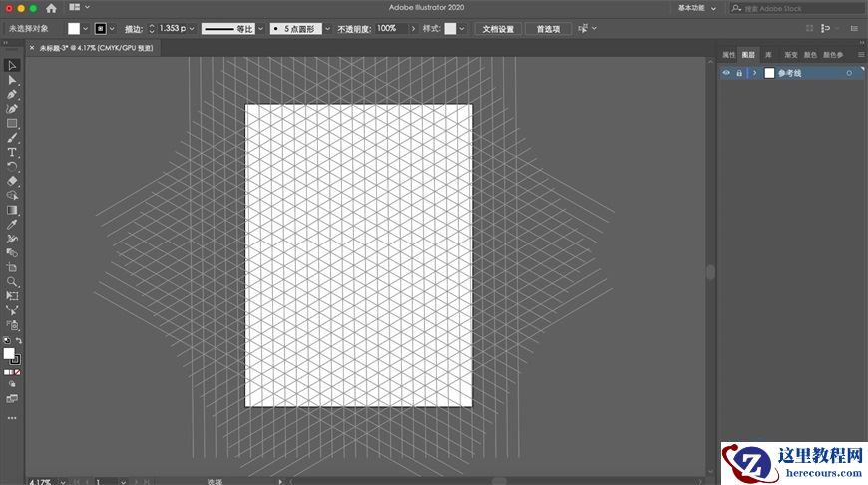The image size is (868, 485).
Task: Open the Draw mode icon
Action: (12, 384)
